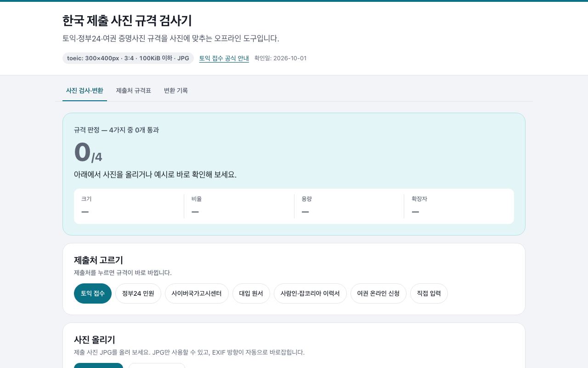
Task: Choose the 정부24 민원 chip
Action: coord(138,293)
